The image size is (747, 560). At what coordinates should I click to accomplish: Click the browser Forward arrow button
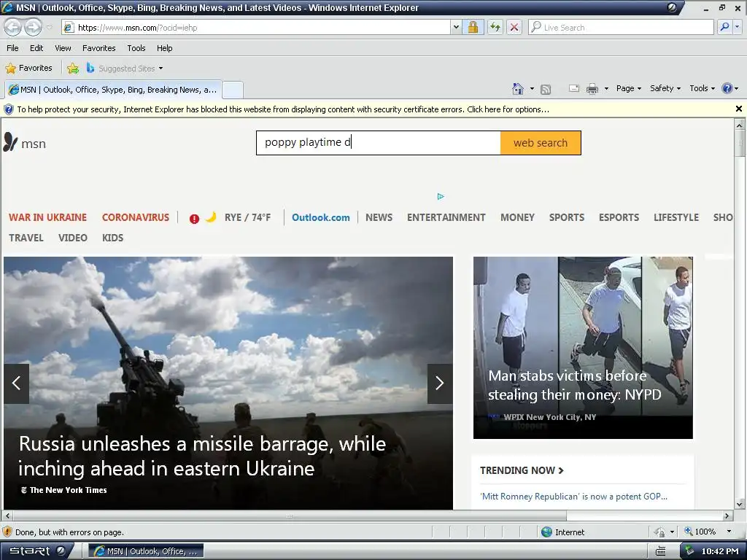click(x=33, y=27)
